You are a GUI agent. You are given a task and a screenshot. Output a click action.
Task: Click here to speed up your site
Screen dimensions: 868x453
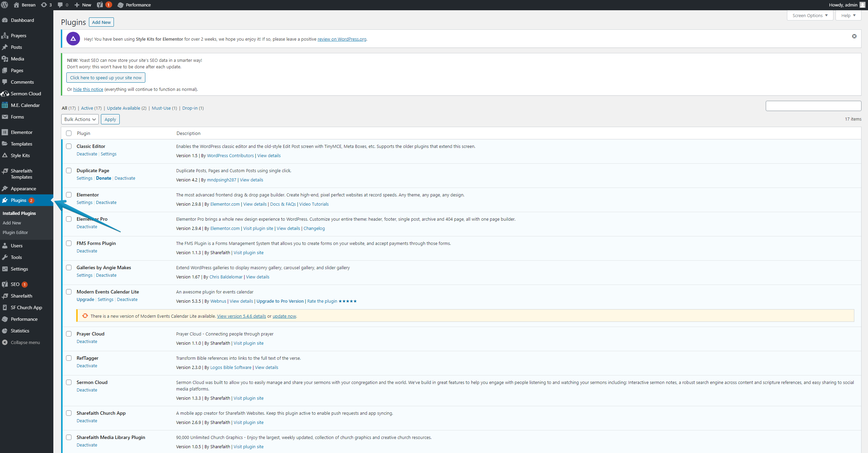(106, 78)
